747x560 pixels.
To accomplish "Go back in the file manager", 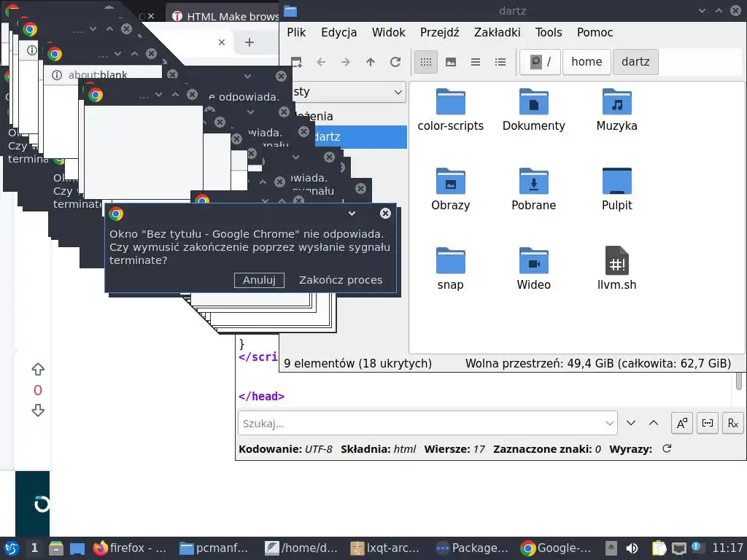I will click(x=322, y=62).
